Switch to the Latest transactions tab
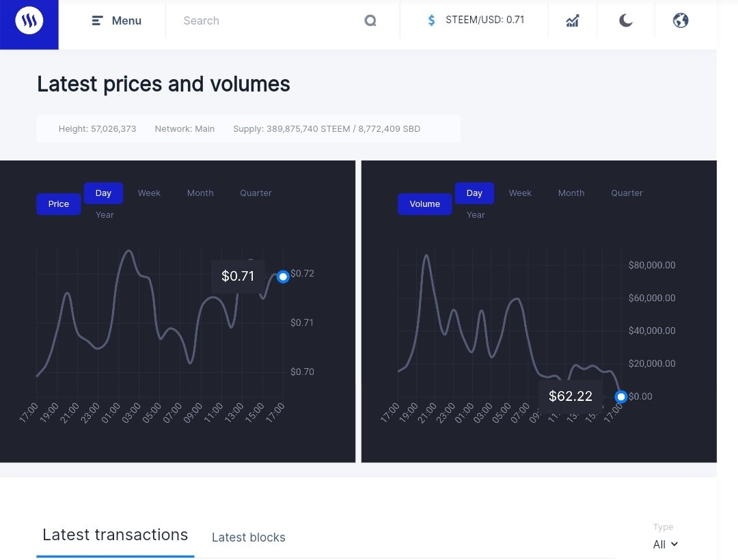Image resolution: width=738 pixels, height=560 pixels. (x=115, y=535)
